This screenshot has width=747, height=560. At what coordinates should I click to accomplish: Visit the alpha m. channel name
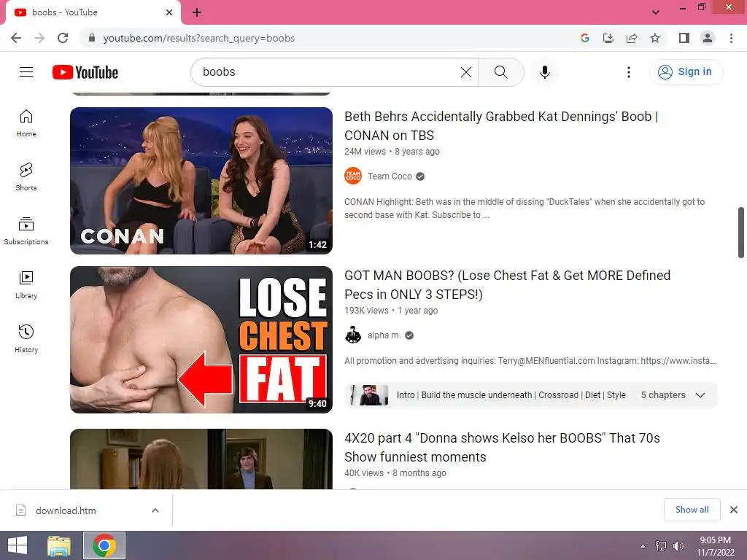(384, 335)
